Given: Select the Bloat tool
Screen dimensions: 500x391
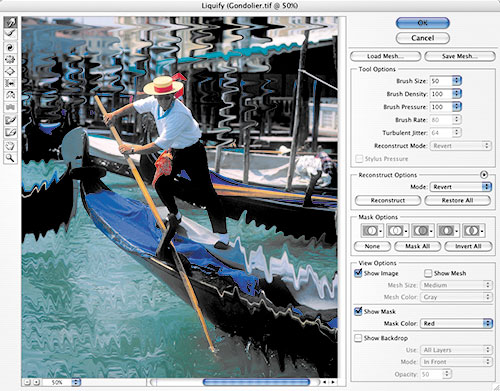Looking at the screenshot, I should (x=10, y=71).
